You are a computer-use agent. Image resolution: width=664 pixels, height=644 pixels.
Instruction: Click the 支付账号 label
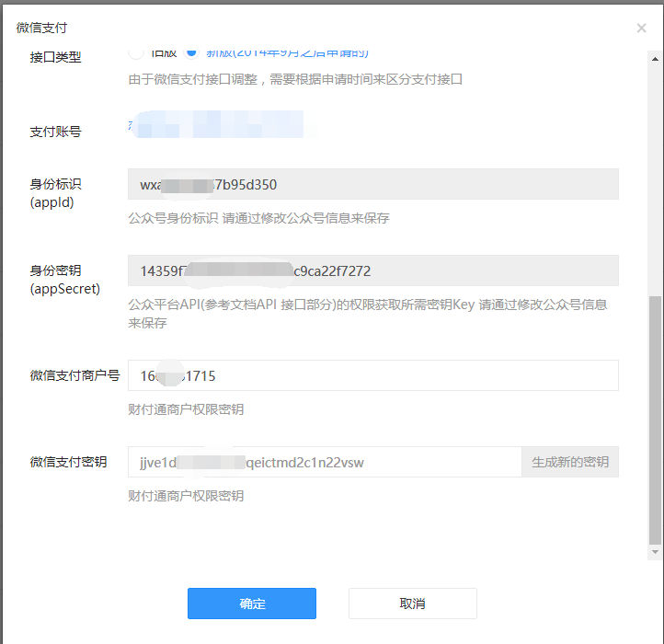pos(55,132)
